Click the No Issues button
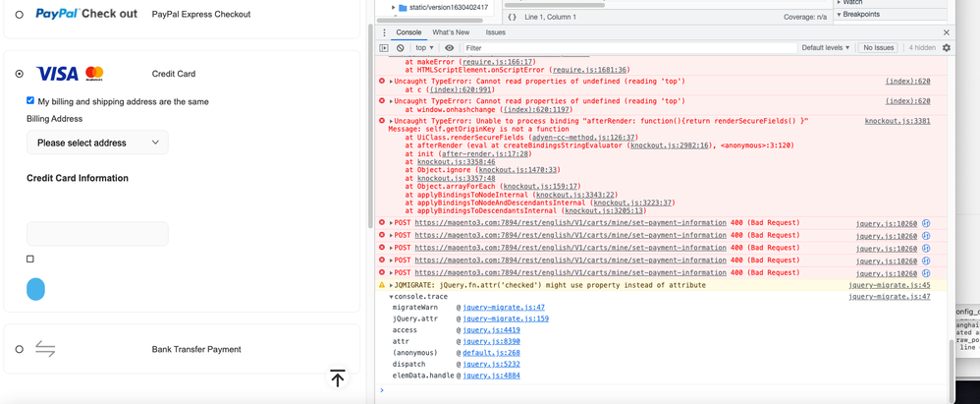This screenshot has height=404, width=980. 878,48
